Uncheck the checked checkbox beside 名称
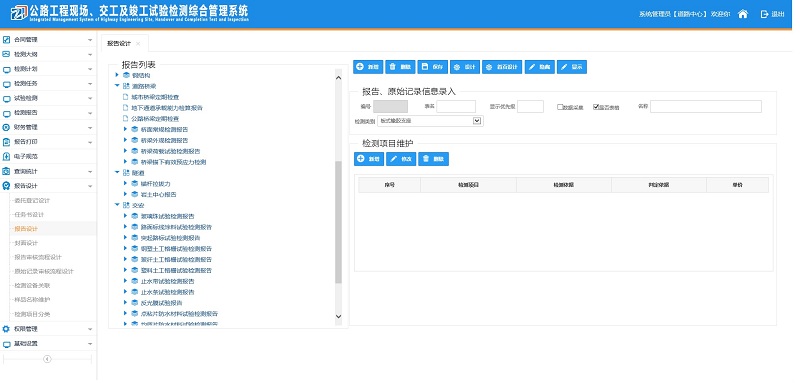Image resolution: width=800 pixels, height=383 pixels. tap(595, 107)
